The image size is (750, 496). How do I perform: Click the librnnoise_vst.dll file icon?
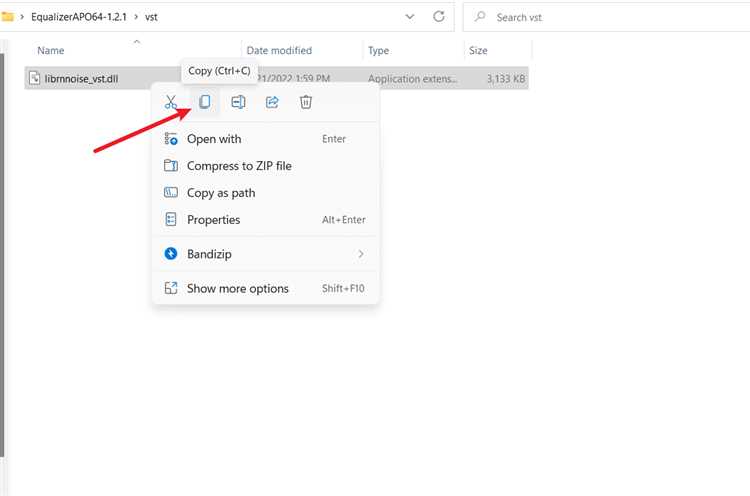[34, 78]
